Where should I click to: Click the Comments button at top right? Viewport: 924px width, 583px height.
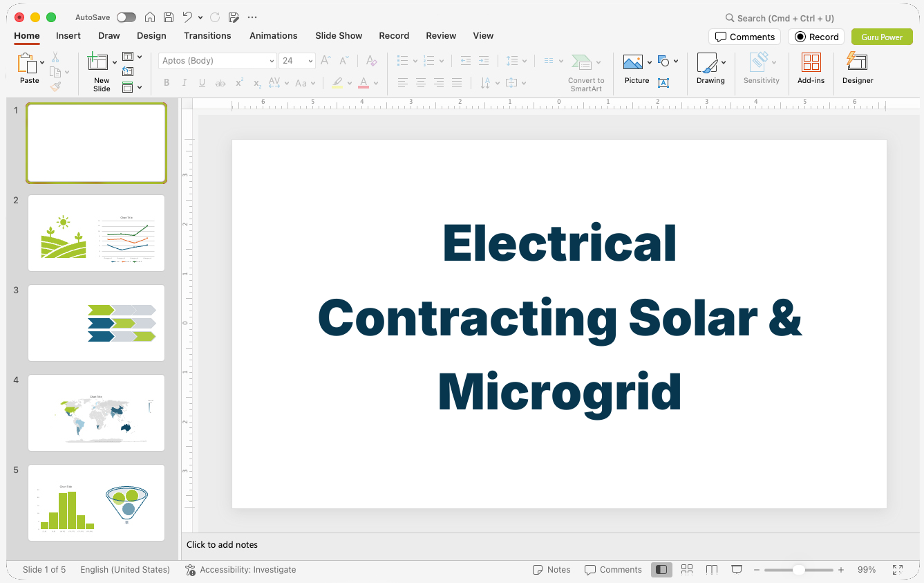744,37
